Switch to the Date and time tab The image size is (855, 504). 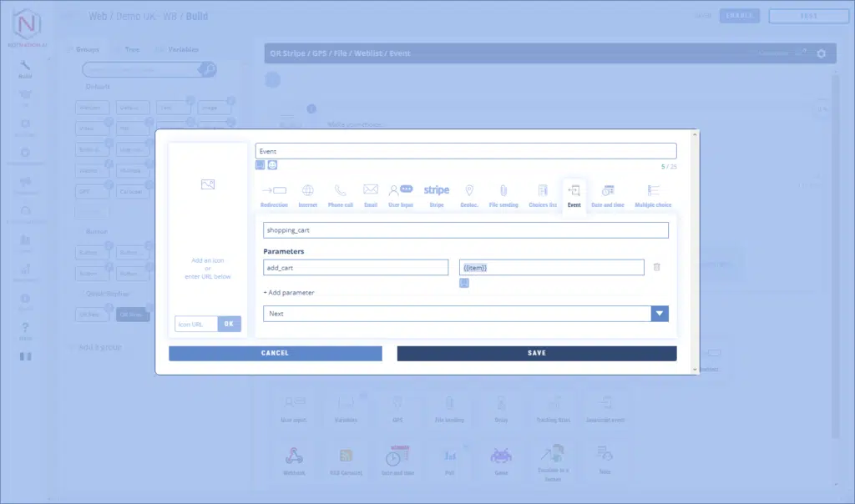(608, 194)
